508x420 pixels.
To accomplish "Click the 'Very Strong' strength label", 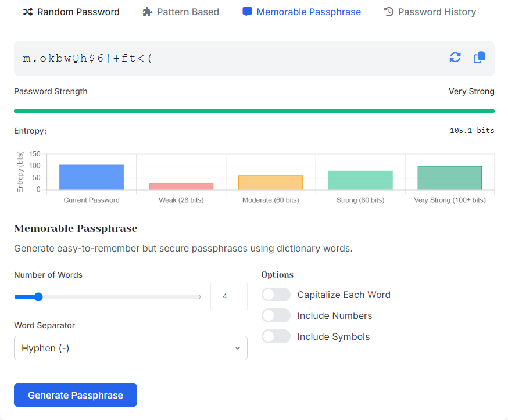I will (x=471, y=91).
